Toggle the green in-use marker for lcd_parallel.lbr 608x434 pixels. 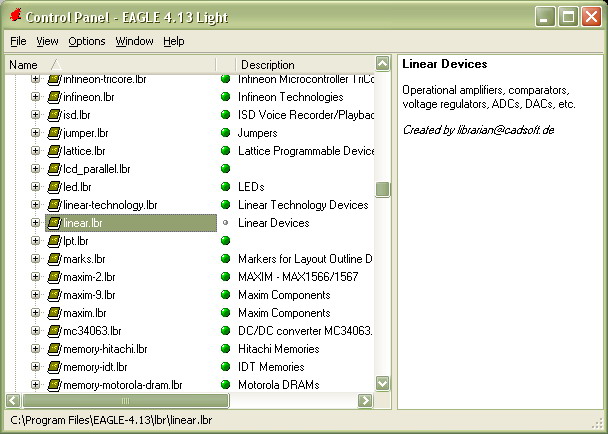click(x=225, y=168)
